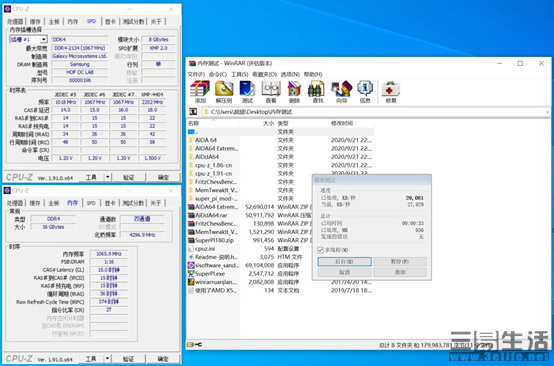Image resolution: width=554 pixels, height=366 pixels.
Task: Click the 大小 (Size) column header
Action: click(x=258, y=123)
